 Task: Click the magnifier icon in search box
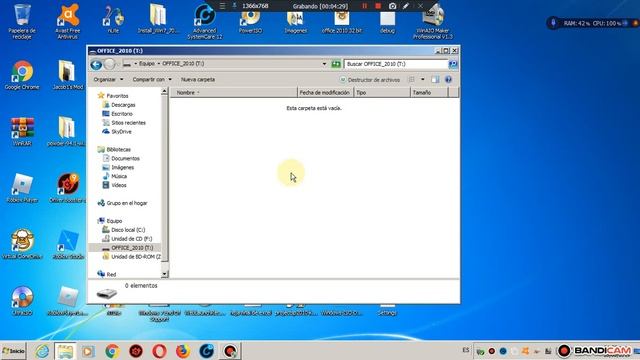coord(453,64)
